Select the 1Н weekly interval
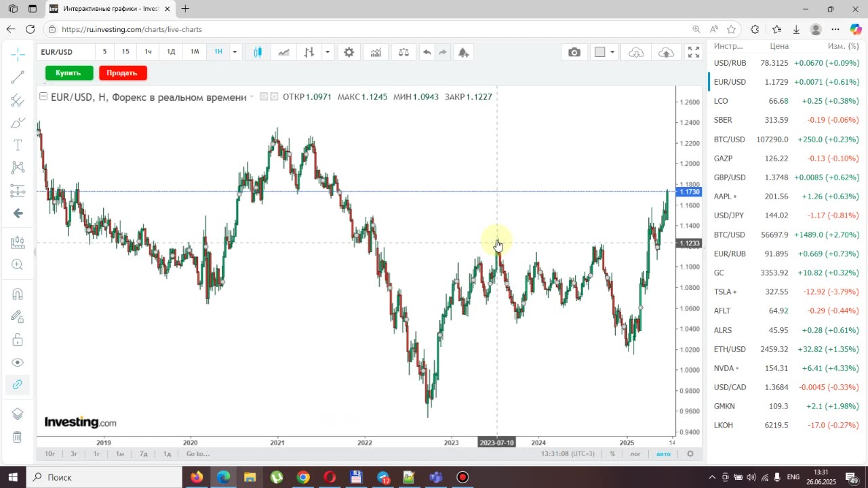The height and width of the screenshot is (488, 868). 218,52
